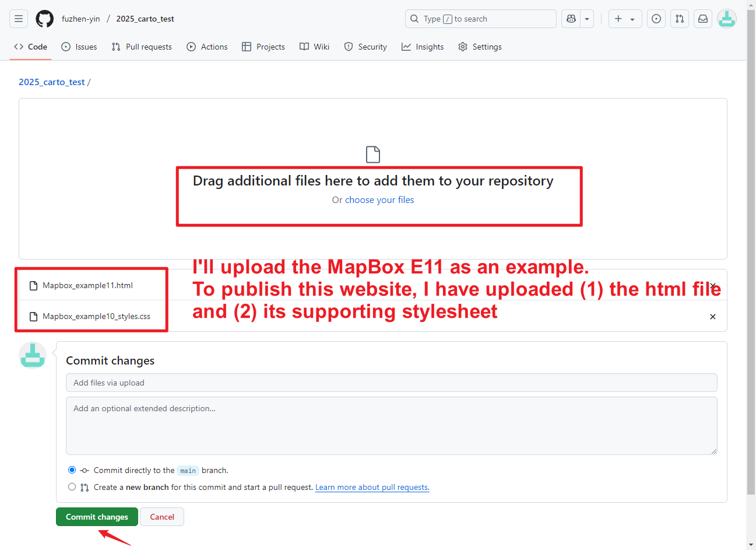The height and width of the screenshot is (550, 756).
Task: Click file icon beside Mapbox_example10_styles.css
Action: (34, 316)
